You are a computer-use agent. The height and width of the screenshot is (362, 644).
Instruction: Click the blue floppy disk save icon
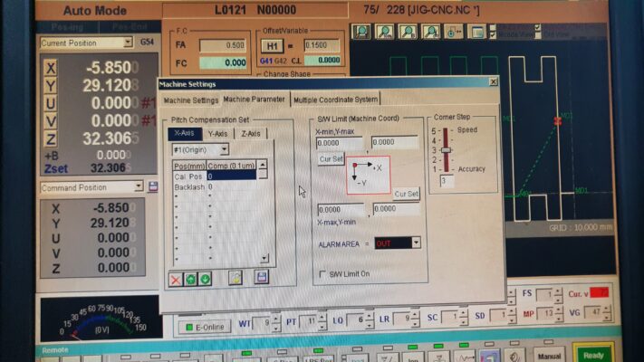262,278
